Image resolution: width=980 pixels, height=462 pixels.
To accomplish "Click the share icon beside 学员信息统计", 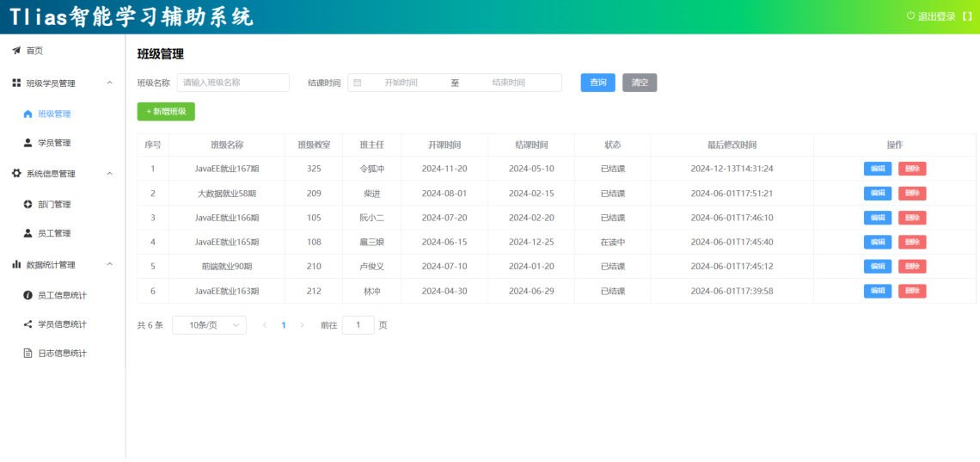I will [x=28, y=323].
